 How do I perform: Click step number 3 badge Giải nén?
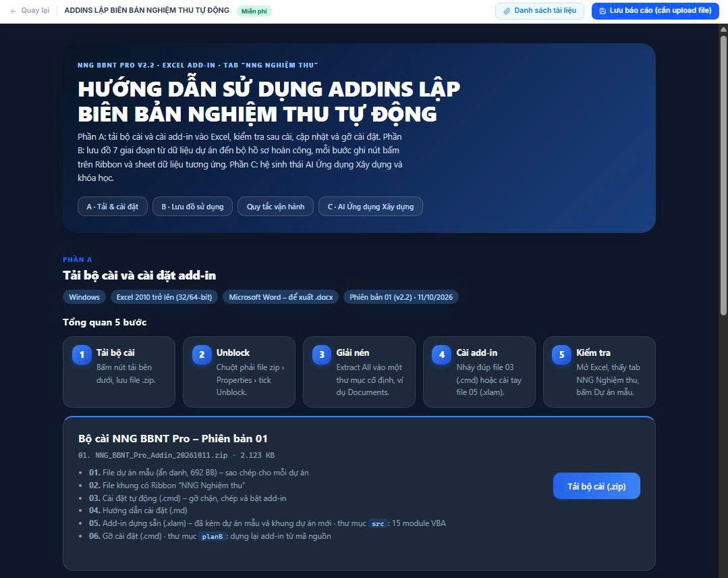coord(322,354)
